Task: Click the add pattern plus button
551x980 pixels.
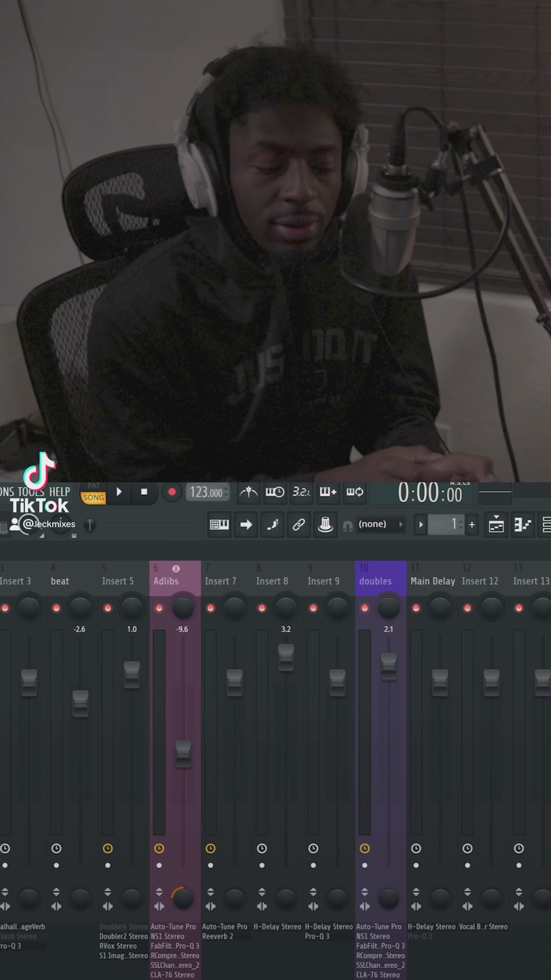Action: (x=472, y=525)
